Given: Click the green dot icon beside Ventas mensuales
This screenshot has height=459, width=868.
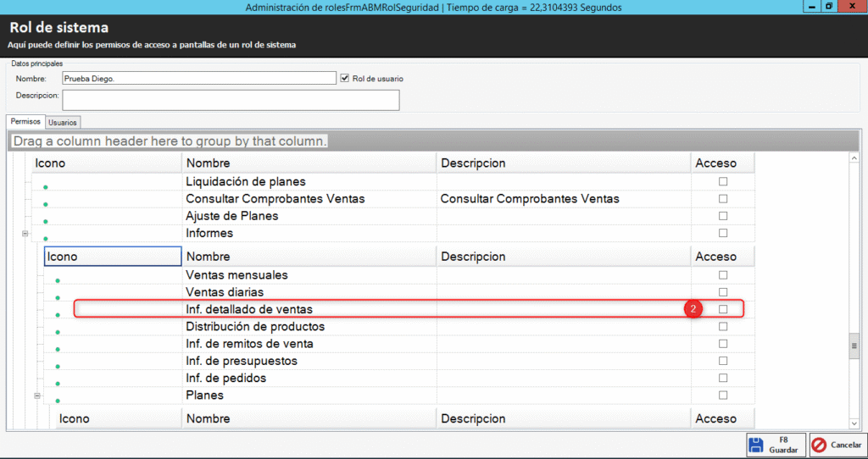Looking at the screenshot, I should (x=58, y=280).
